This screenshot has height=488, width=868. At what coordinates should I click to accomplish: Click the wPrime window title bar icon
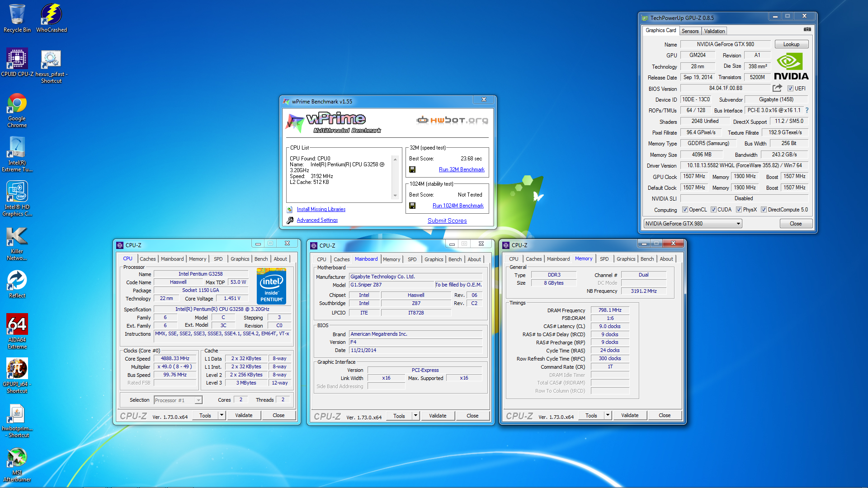click(x=286, y=102)
